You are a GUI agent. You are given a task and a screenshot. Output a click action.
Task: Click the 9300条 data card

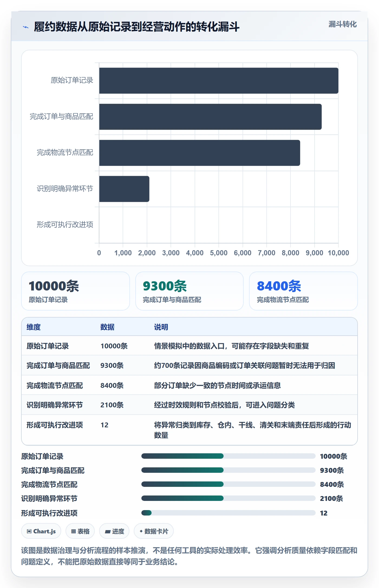coord(190,291)
